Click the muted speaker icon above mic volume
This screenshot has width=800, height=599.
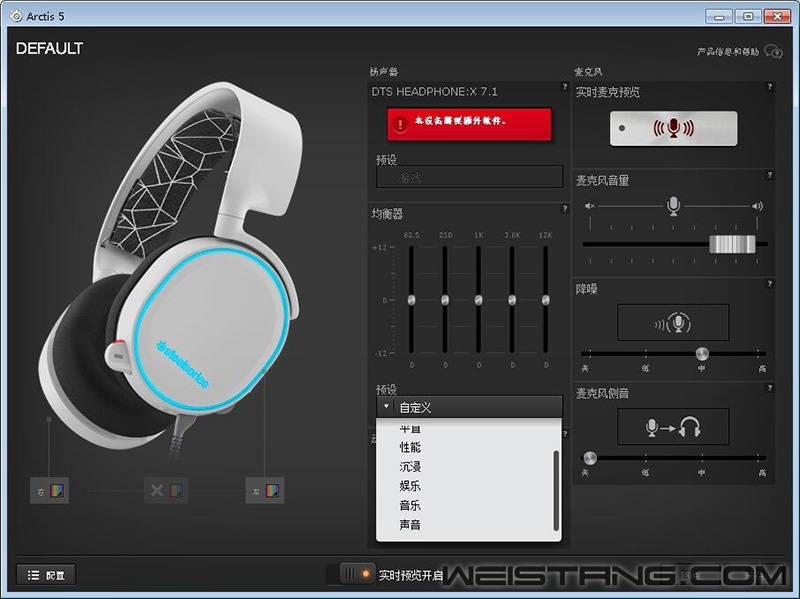[590, 206]
